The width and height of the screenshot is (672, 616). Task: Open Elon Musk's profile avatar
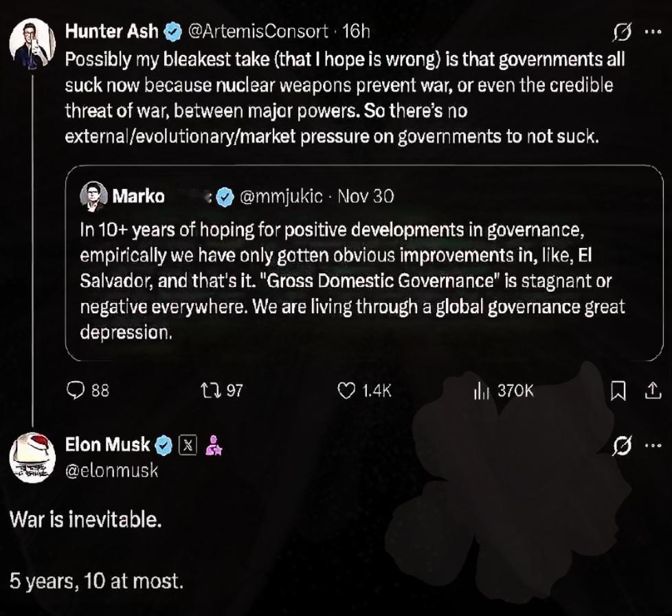(32, 458)
